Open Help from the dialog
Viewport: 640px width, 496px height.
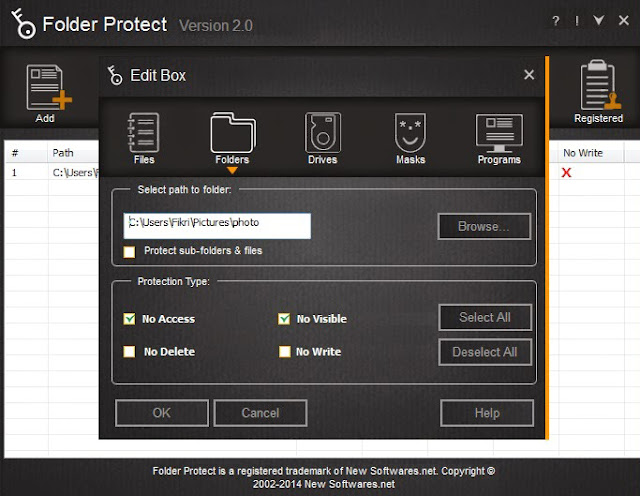(x=487, y=413)
